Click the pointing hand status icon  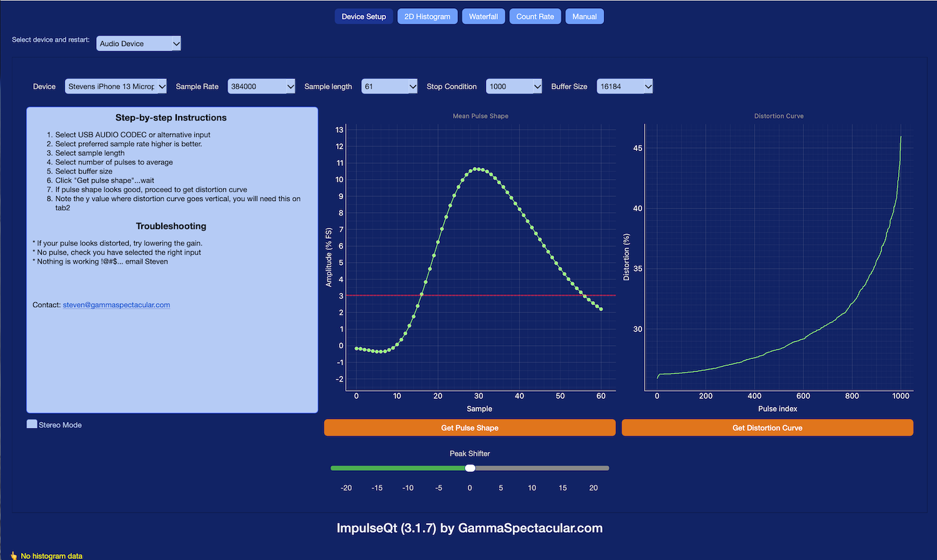(x=14, y=556)
